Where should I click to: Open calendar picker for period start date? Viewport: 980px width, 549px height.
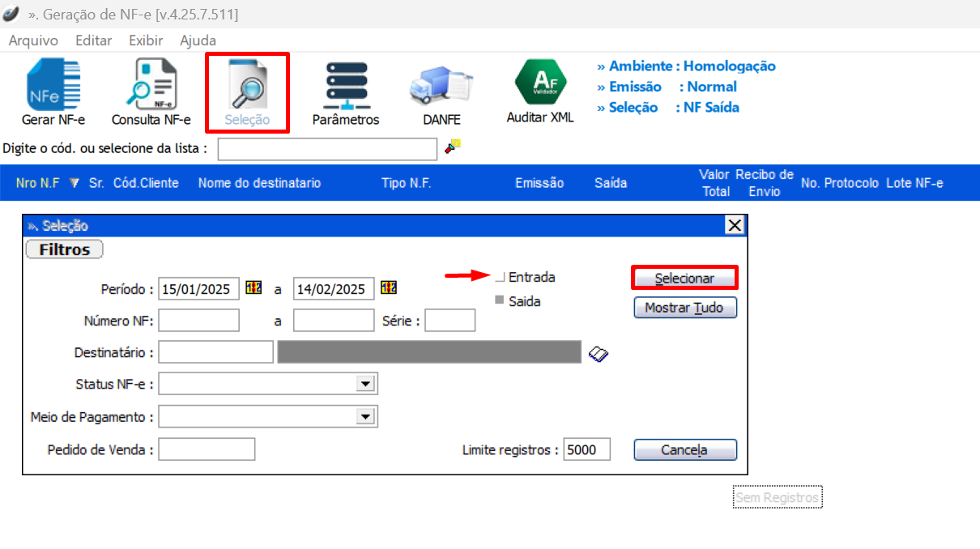coord(254,288)
